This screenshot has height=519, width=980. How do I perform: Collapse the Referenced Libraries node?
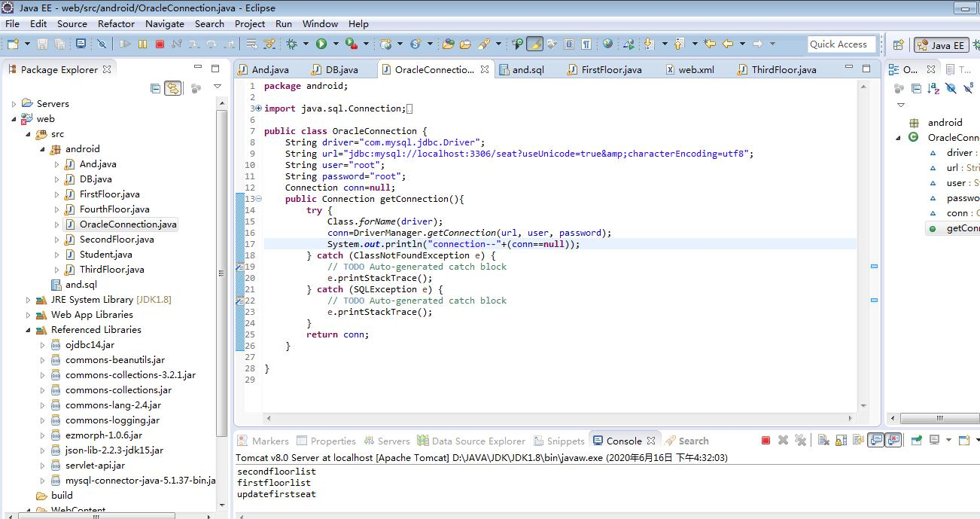coord(28,330)
